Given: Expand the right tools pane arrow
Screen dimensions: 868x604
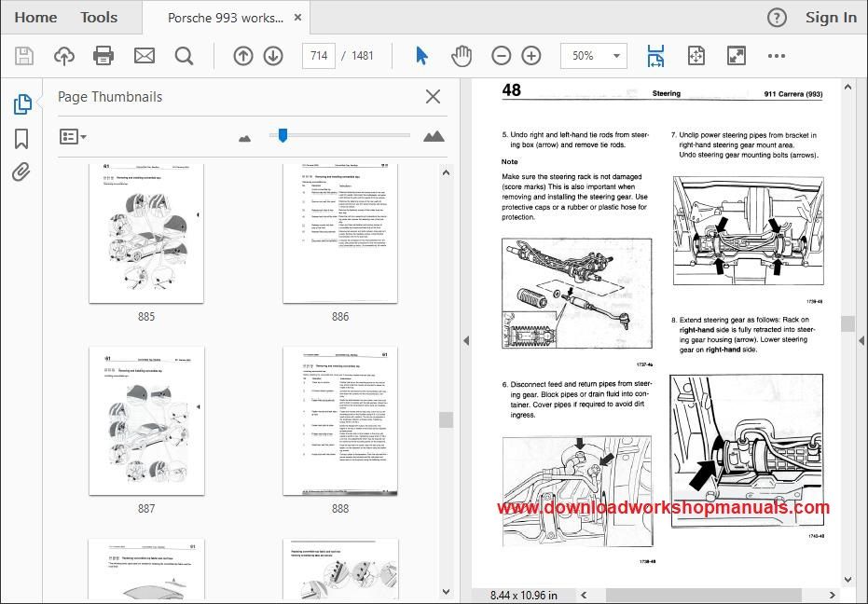Looking at the screenshot, I should point(861,341).
